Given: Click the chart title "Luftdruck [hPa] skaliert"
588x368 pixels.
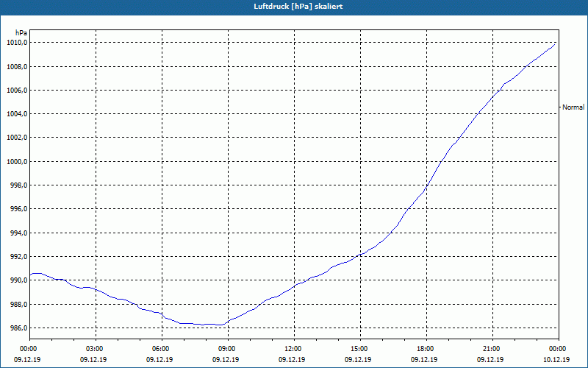Looking at the screenshot, I should (x=298, y=7).
